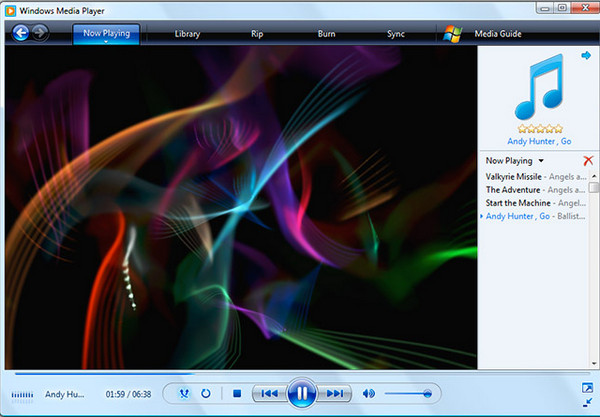Switch to the Burn tab
Screen dimensions: 600x417
[326, 34]
